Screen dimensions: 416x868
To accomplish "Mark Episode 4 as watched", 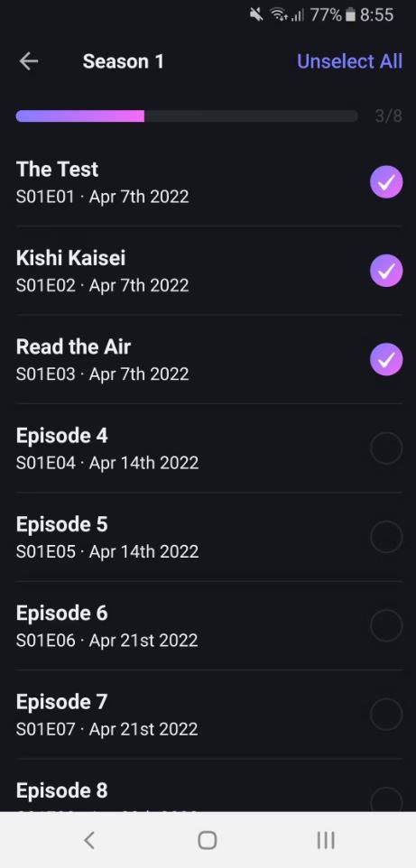I will pos(386,448).
